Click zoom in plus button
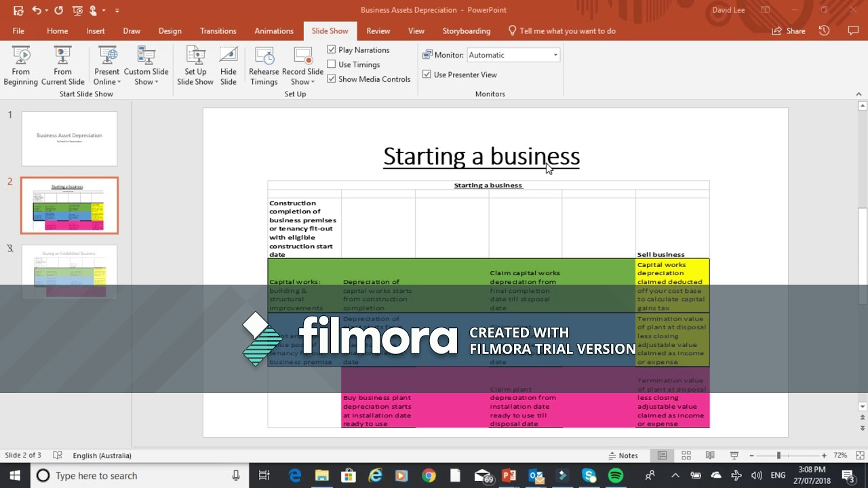 (x=824, y=455)
